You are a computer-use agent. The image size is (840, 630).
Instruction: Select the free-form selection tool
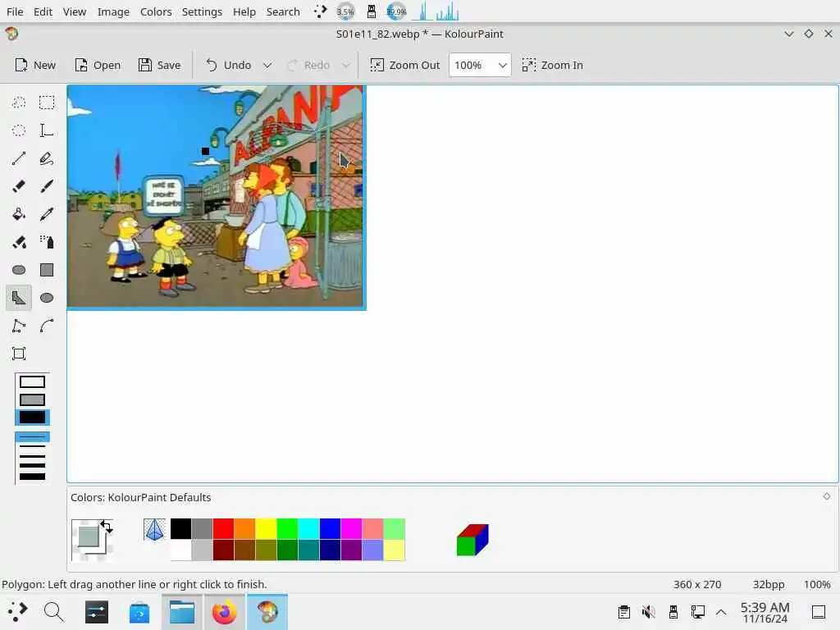pyautogui.click(x=19, y=103)
